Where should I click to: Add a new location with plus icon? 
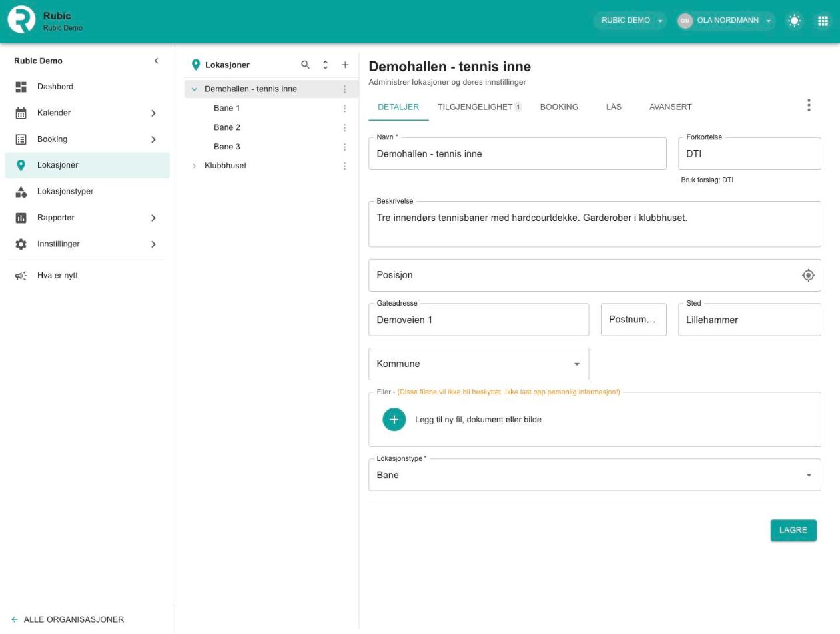pyautogui.click(x=345, y=65)
